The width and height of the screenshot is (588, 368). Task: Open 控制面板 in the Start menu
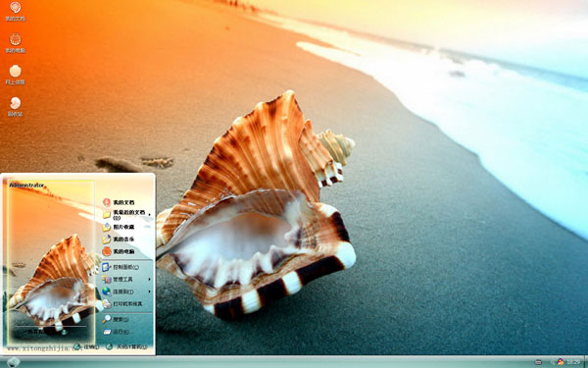[x=121, y=267]
